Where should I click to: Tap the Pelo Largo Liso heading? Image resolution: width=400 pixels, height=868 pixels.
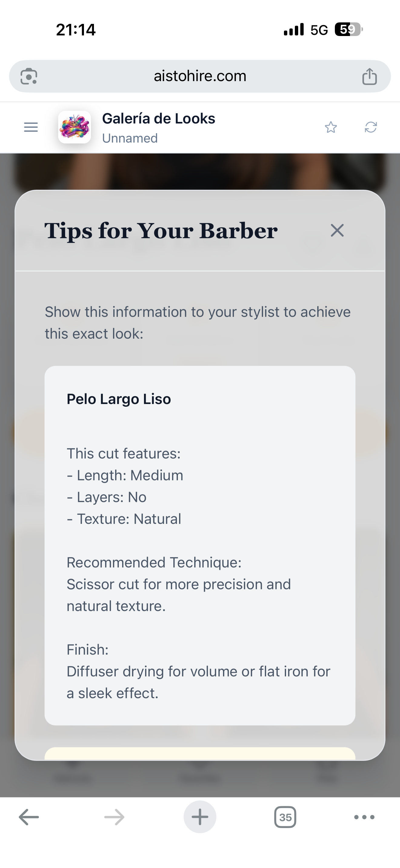119,399
